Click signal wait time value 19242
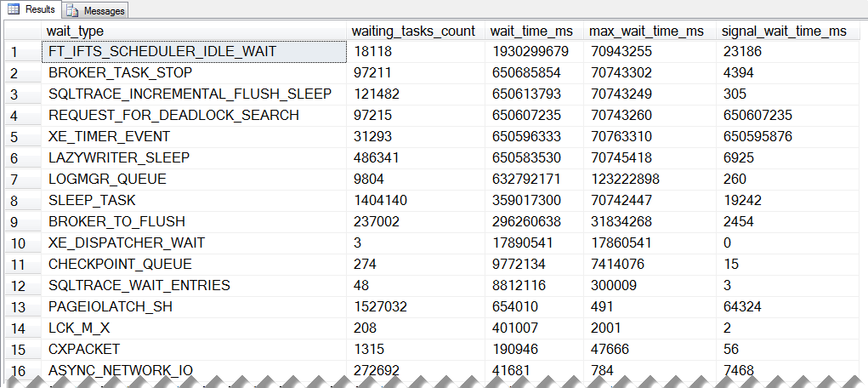This screenshot has width=868, height=388. click(x=789, y=201)
